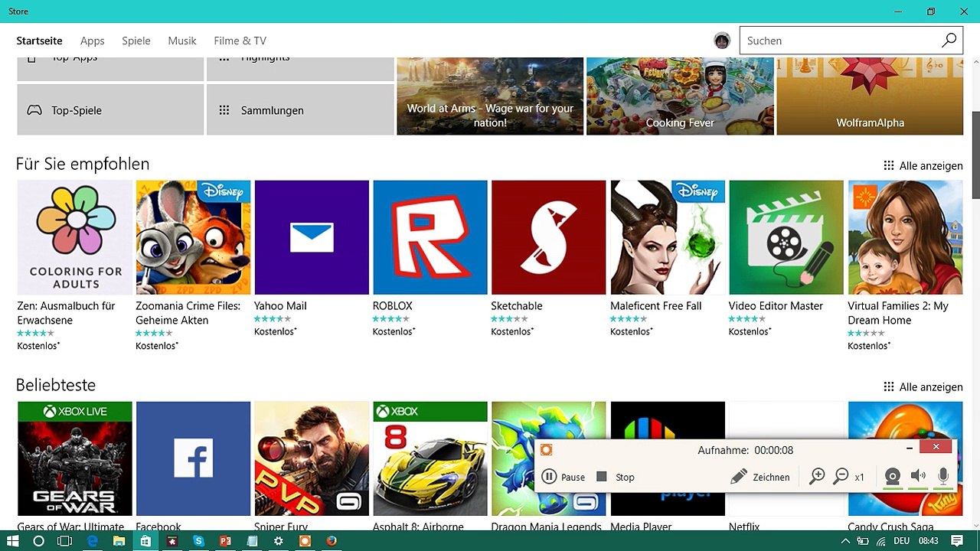Open the ROBLOX app tile
The image size is (980, 551).
click(x=430, y=237)
